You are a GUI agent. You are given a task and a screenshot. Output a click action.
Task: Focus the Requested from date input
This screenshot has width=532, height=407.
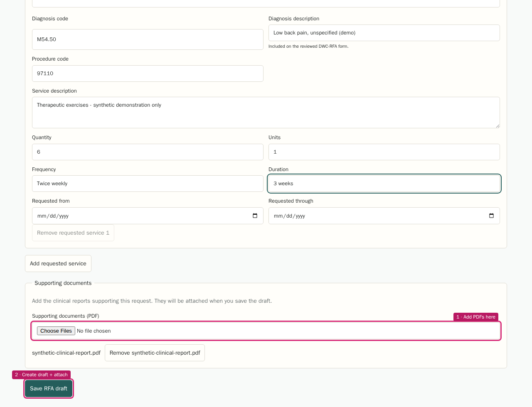148,216
